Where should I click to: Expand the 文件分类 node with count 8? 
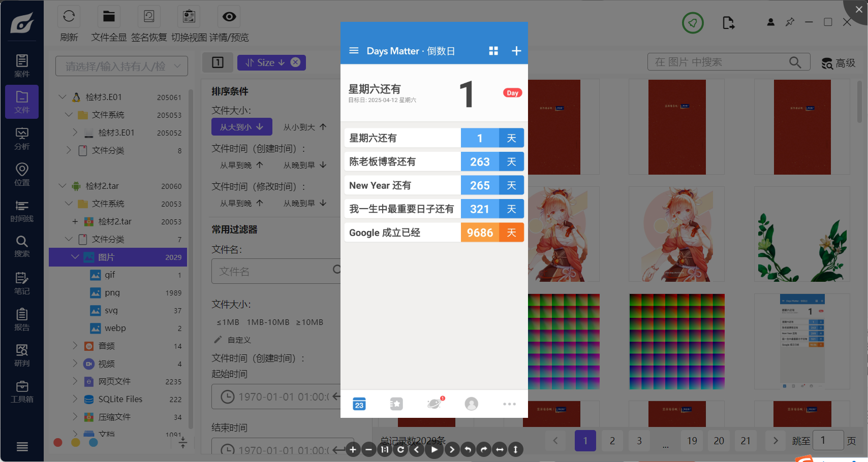69,150
